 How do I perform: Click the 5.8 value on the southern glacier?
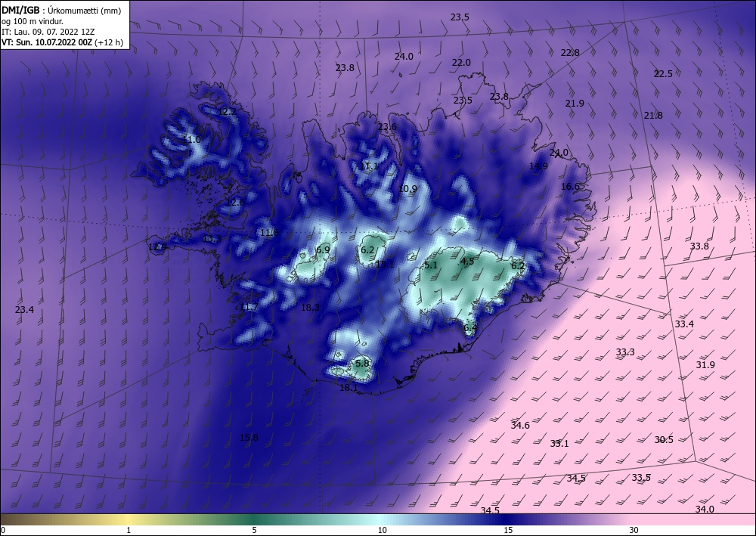[x=361, y=363]
